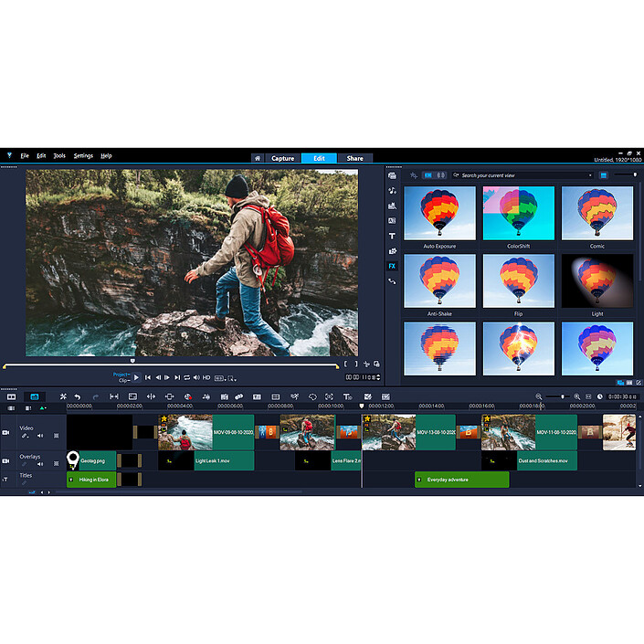
Task: Open the Settings menu
Action: 83,156
